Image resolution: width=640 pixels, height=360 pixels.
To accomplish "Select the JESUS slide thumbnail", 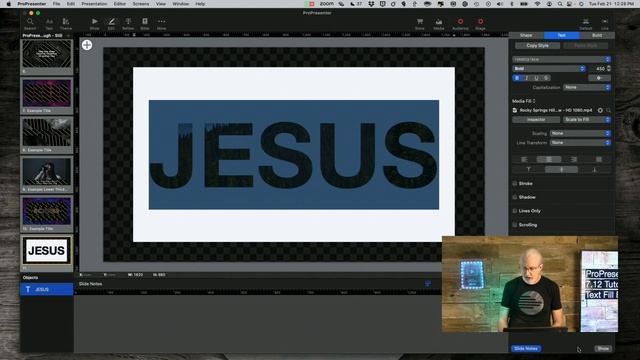I will coord(47,250).
